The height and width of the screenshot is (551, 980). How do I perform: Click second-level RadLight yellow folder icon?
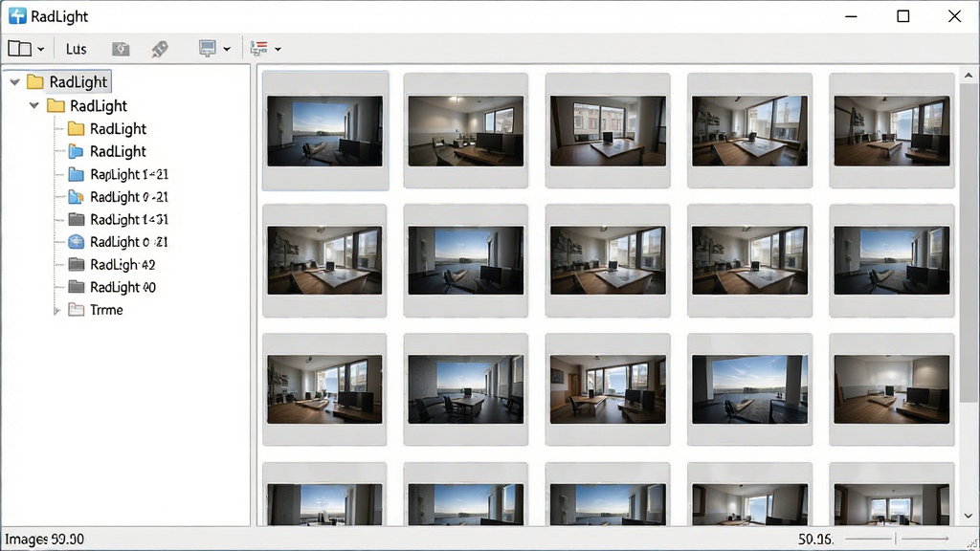56,105
